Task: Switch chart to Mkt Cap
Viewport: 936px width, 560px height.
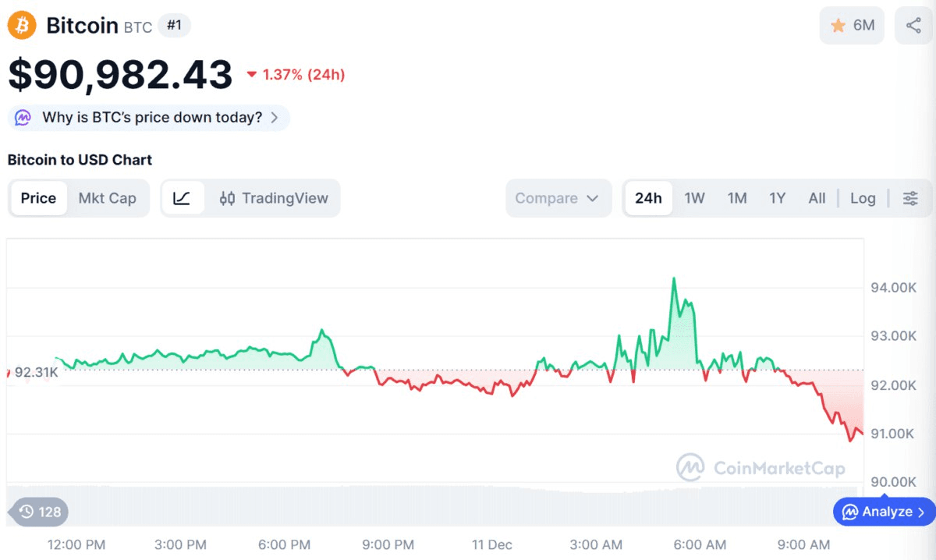Action: [108, 198]
